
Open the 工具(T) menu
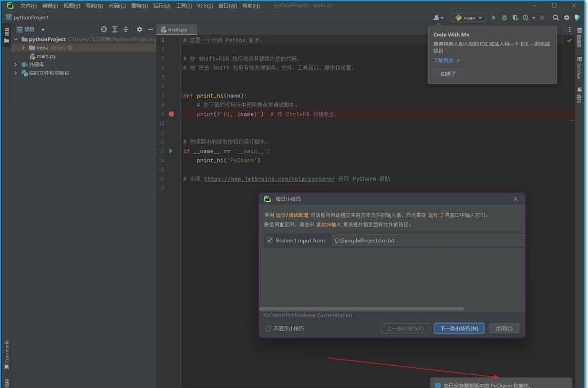point(184,6)
